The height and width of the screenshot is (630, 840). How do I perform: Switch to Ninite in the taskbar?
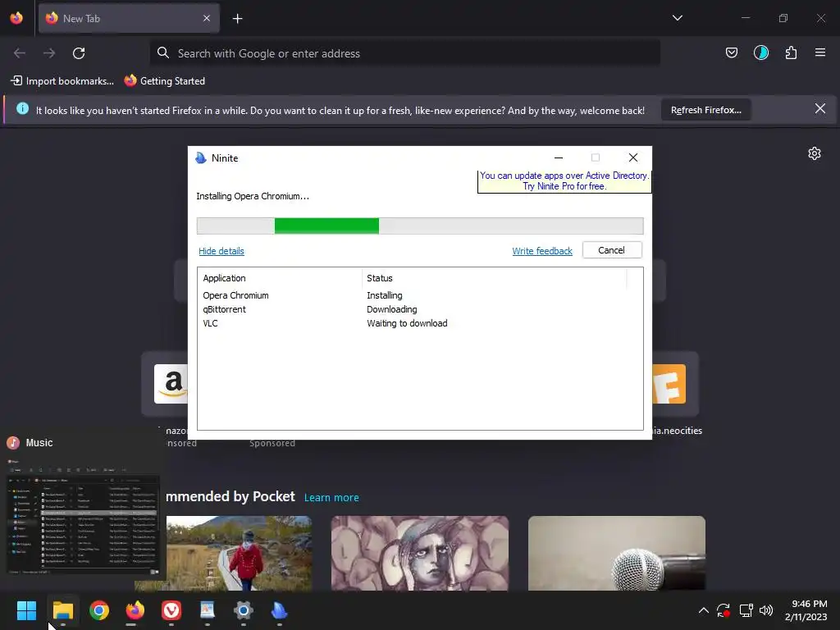point(279,610)
